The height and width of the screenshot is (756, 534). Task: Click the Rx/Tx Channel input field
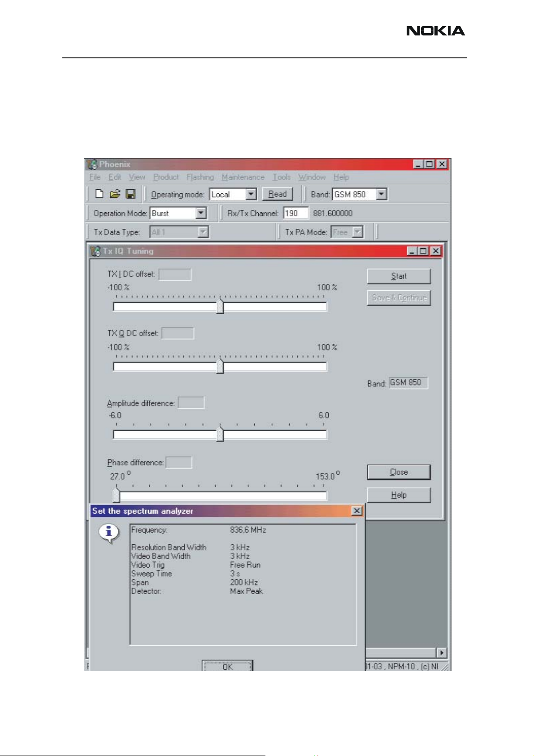296,213
